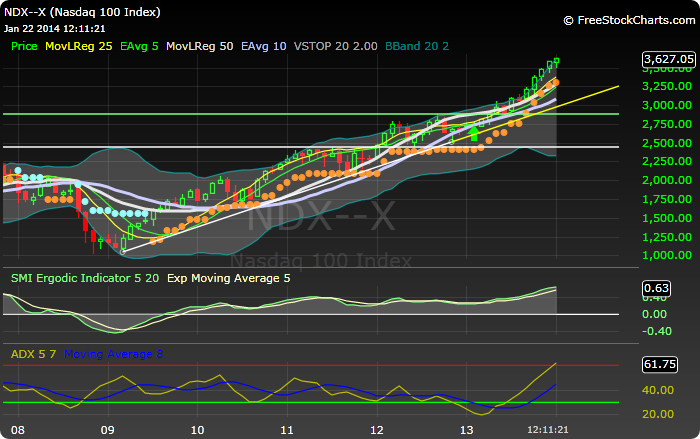Click the 08 date axis label
700x439 pixels.
point(17,430)
